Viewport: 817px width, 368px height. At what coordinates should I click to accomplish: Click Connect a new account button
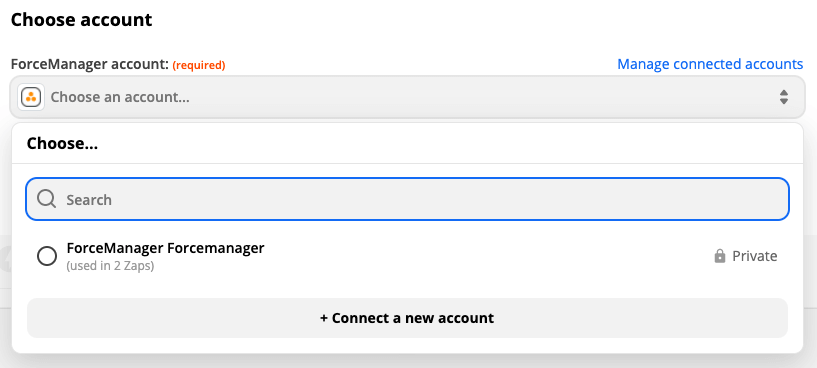407,318
